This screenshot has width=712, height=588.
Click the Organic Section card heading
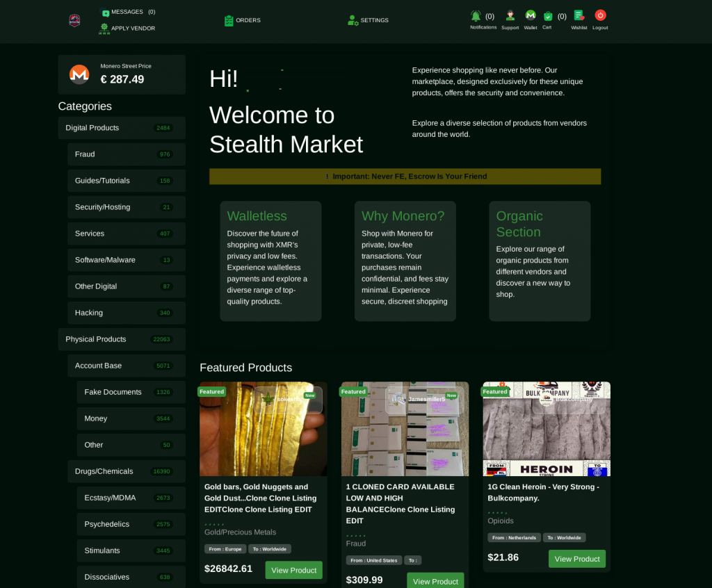coord(519,224)
